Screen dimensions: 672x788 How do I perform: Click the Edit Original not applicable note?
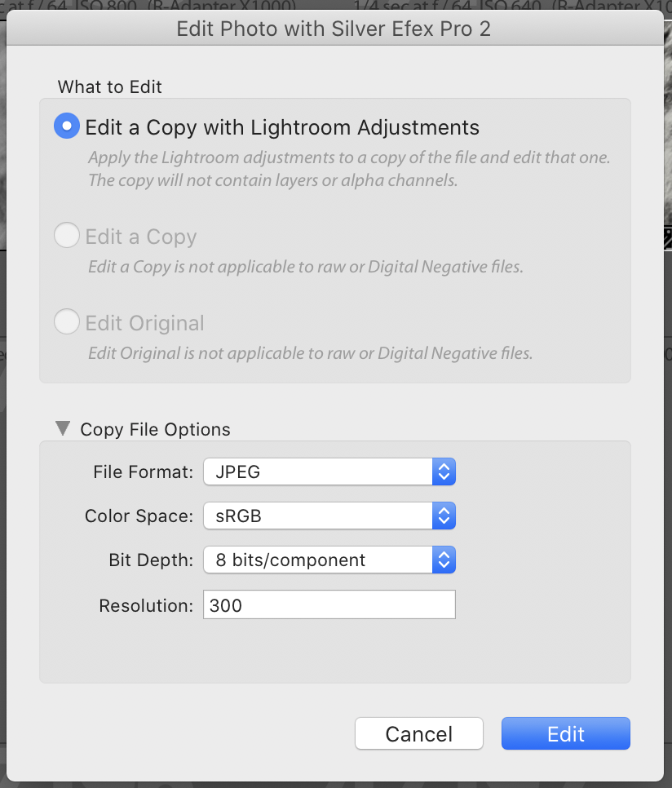pos(310,353)
